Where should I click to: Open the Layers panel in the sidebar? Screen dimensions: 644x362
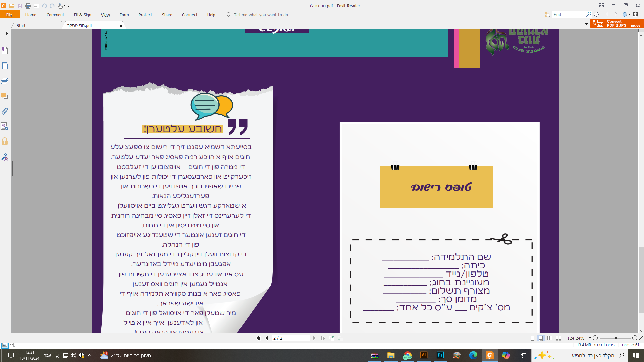5,81
